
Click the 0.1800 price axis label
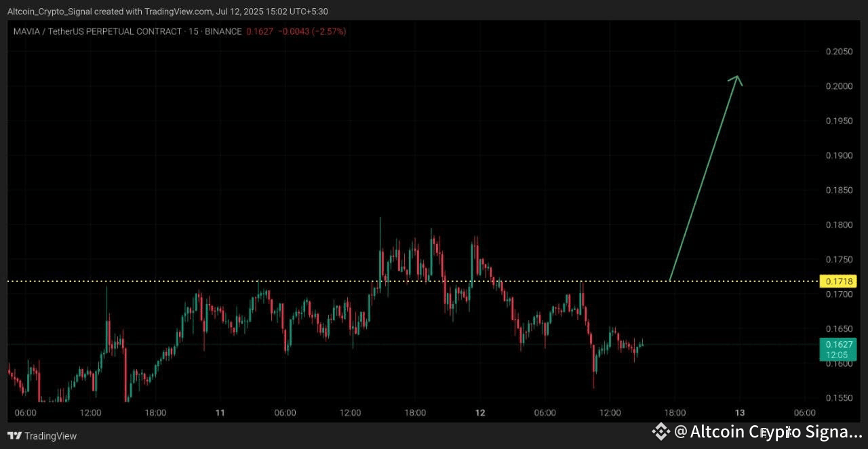click(x=839, y=224)
